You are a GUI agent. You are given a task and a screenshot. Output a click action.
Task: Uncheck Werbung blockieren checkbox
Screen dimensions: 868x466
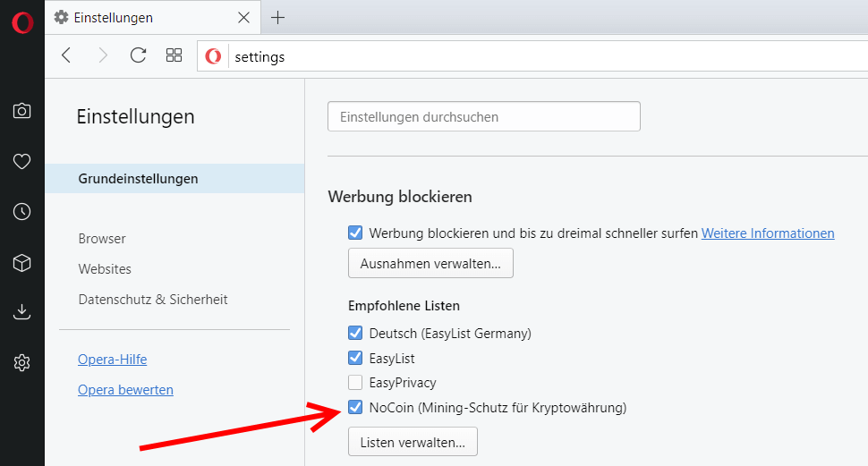[355, 233]
